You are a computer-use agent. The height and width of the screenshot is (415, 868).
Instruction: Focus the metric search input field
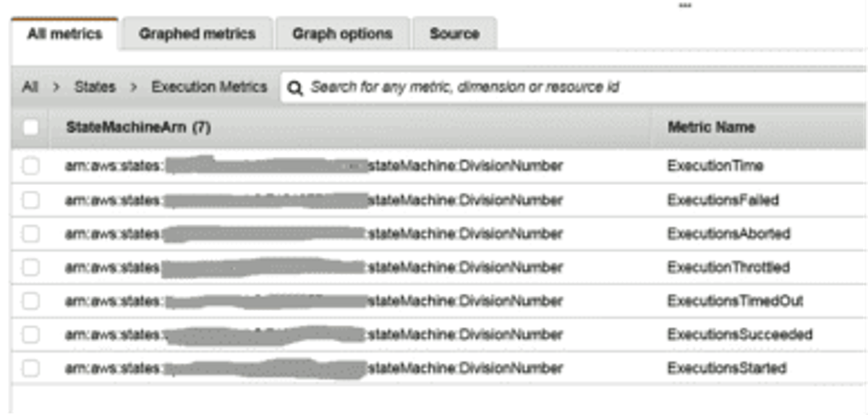coord(573,87)
